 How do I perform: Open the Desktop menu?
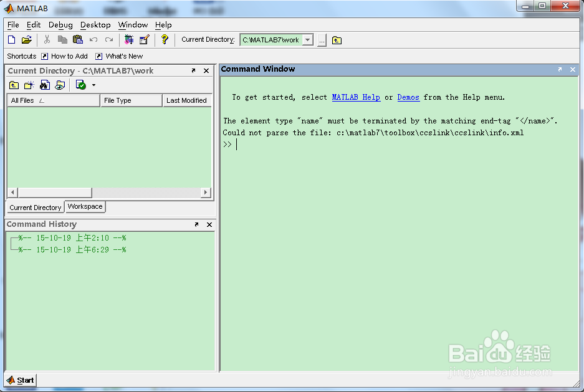click(95, 25)
